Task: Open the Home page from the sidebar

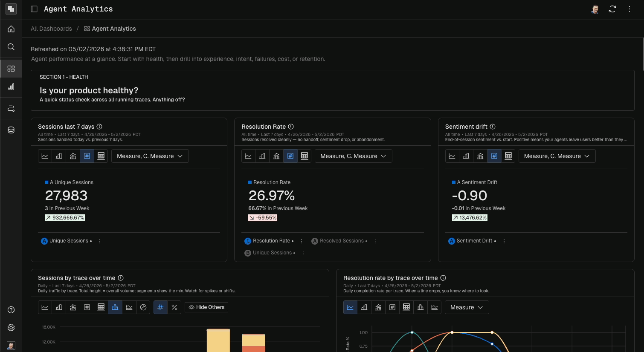Action: (x=11, y=29)
